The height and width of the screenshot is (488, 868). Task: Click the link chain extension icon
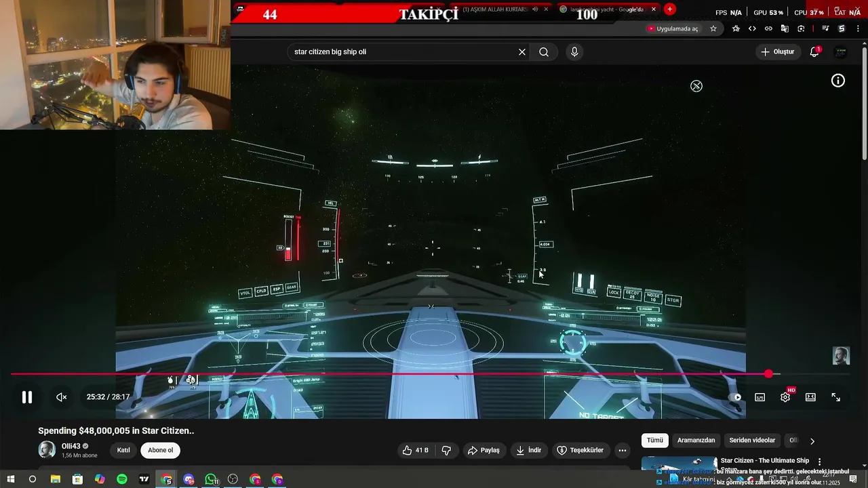pos(768,28)
